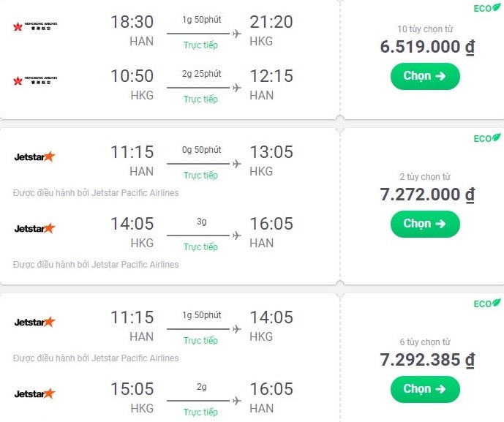Click Jetstar logo on 15:05 return flight
The width and height of the screenshot is (504, 422).
coord(34,393)
